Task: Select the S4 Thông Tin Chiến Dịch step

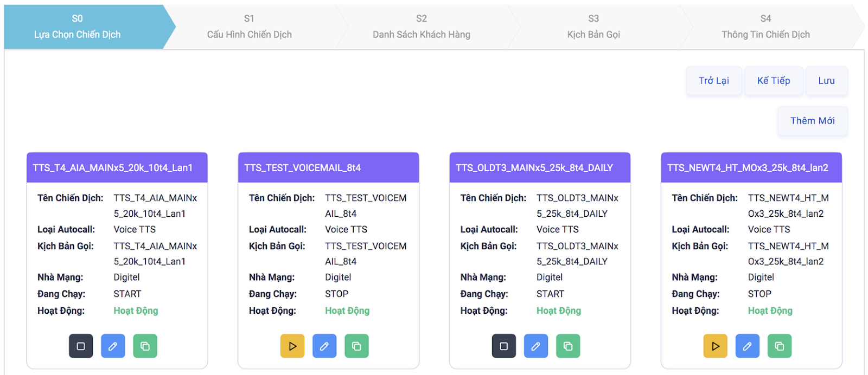Action: (x=765, y=27)
